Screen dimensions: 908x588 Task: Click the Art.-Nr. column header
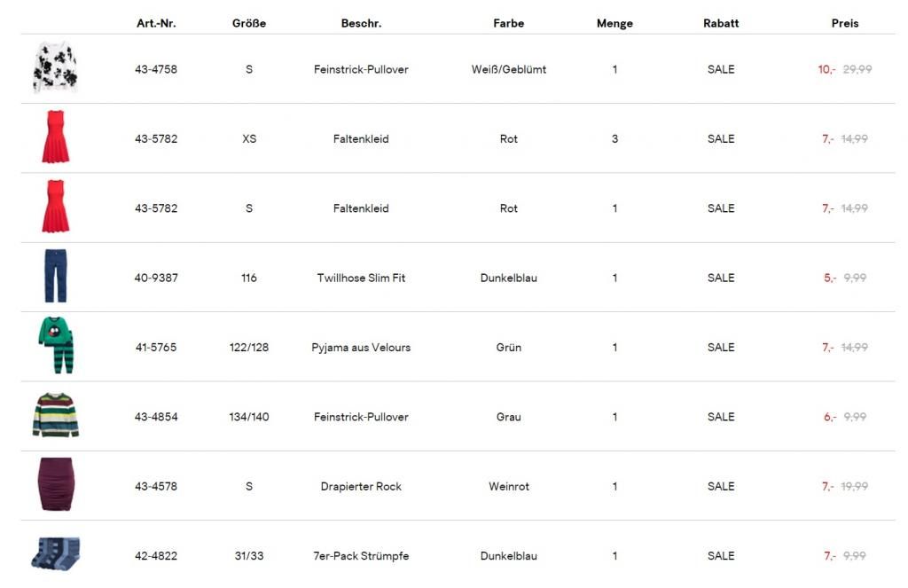(x=156, y=24)
